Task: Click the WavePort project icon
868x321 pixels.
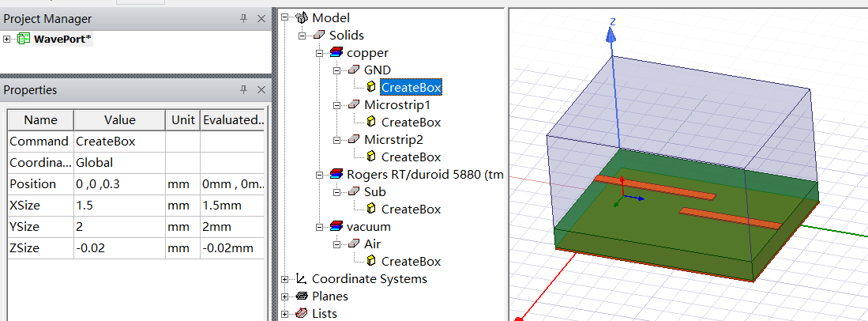Action: 24,39
